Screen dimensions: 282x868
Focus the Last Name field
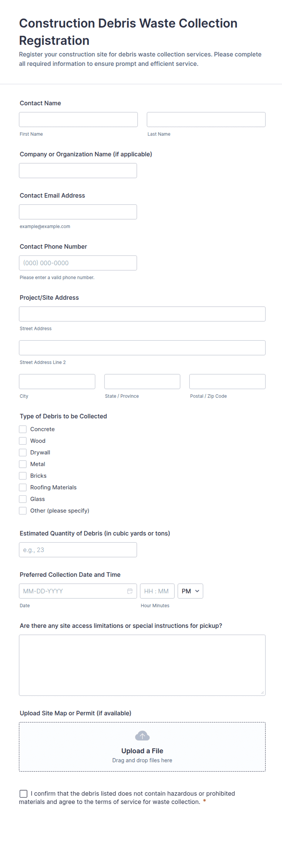click(206, 120)
